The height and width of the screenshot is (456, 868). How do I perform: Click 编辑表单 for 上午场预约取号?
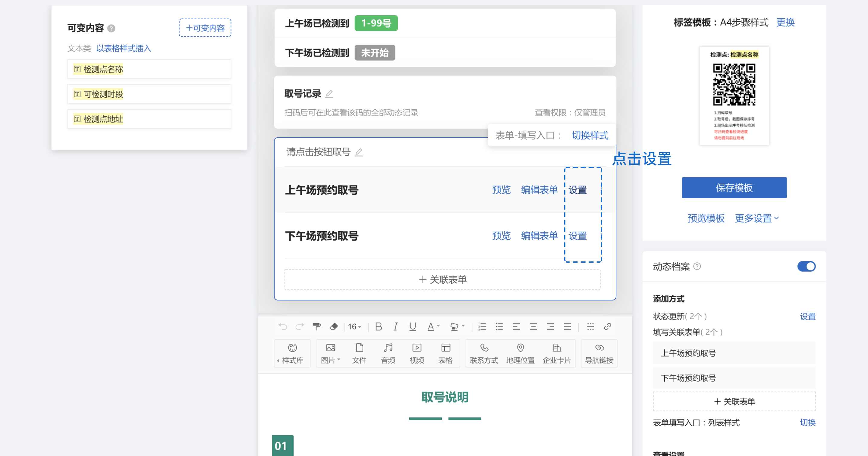(x=539, y=190)
